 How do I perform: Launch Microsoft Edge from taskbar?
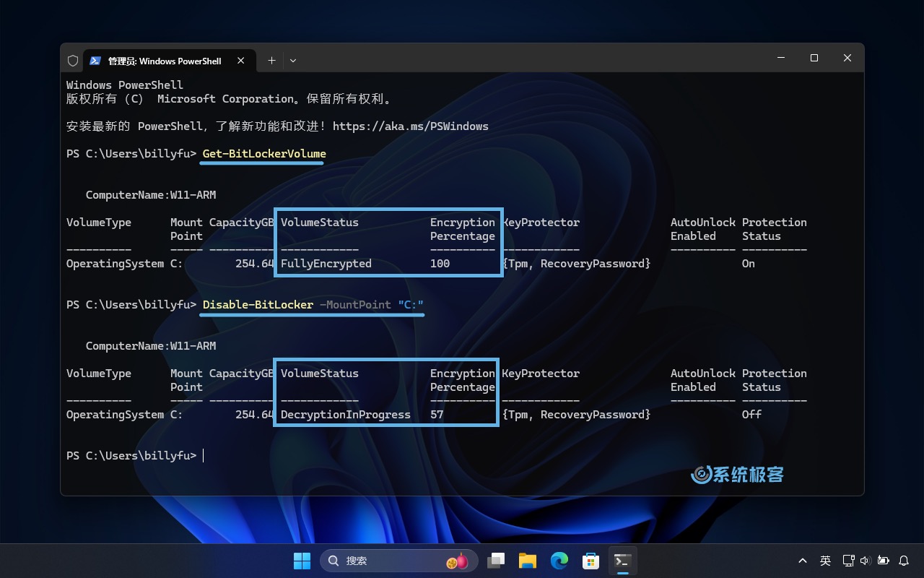click(x=559, y=561)
